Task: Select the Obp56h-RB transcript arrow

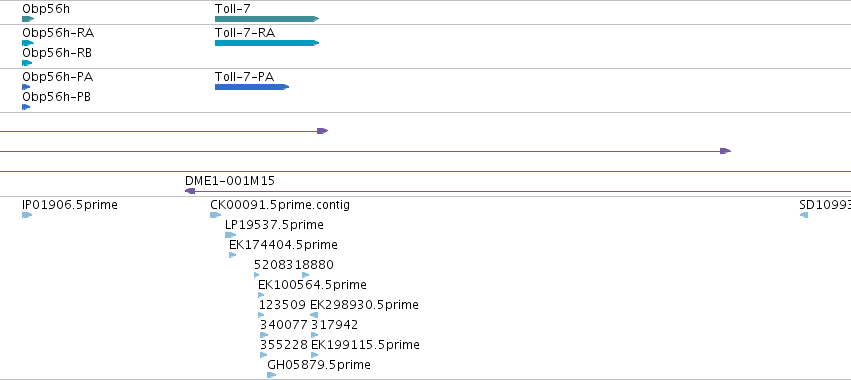Action: pos(27,63)
